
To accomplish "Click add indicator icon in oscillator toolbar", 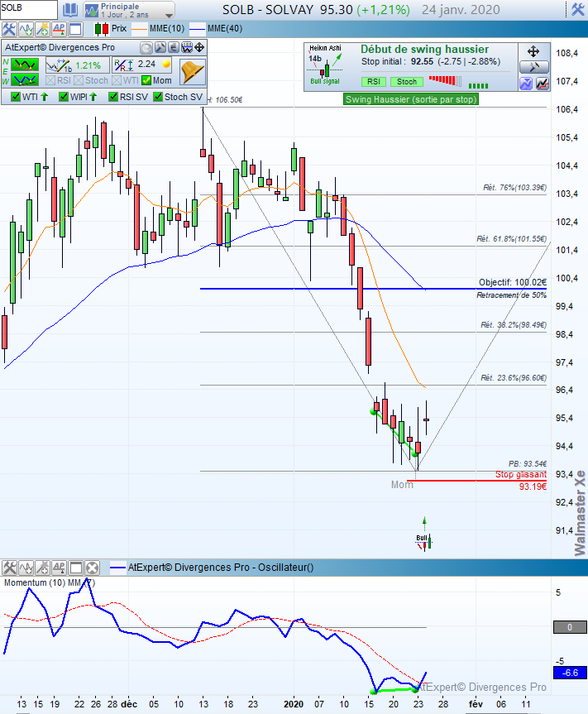I will [x=26, y=568].
